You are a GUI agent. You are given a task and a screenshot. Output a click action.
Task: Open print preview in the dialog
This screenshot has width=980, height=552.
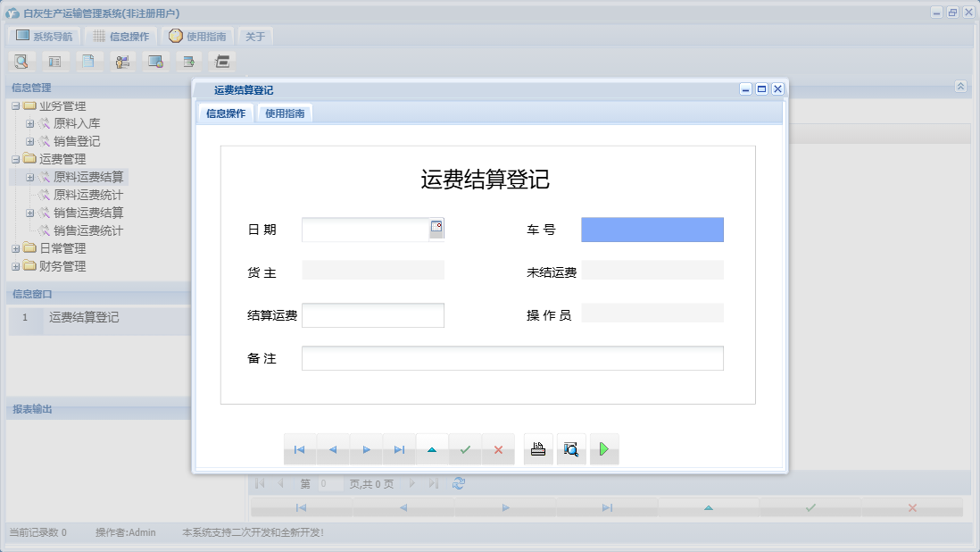point(571,449)
